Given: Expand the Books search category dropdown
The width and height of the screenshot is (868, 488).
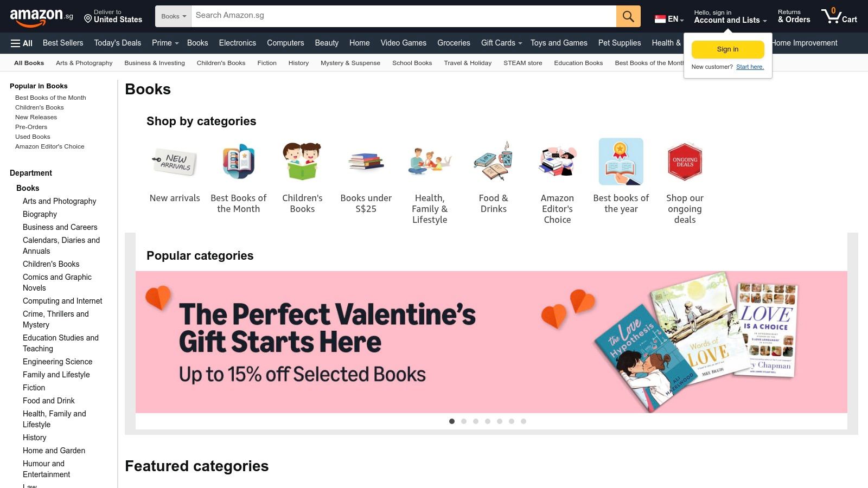Looking at the screenshot, I should click(x=173, y=16).
